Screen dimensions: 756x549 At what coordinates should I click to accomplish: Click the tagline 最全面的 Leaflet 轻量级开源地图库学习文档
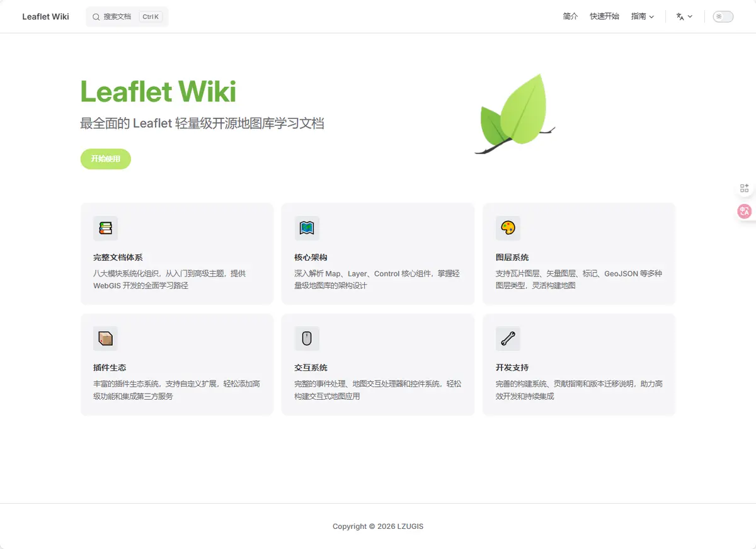tap(202, 123)
